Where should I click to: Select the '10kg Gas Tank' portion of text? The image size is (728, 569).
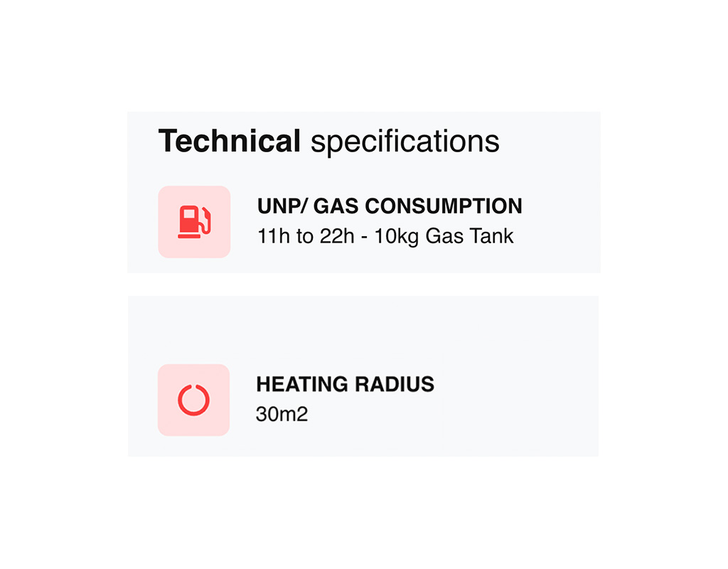point(444,236)
